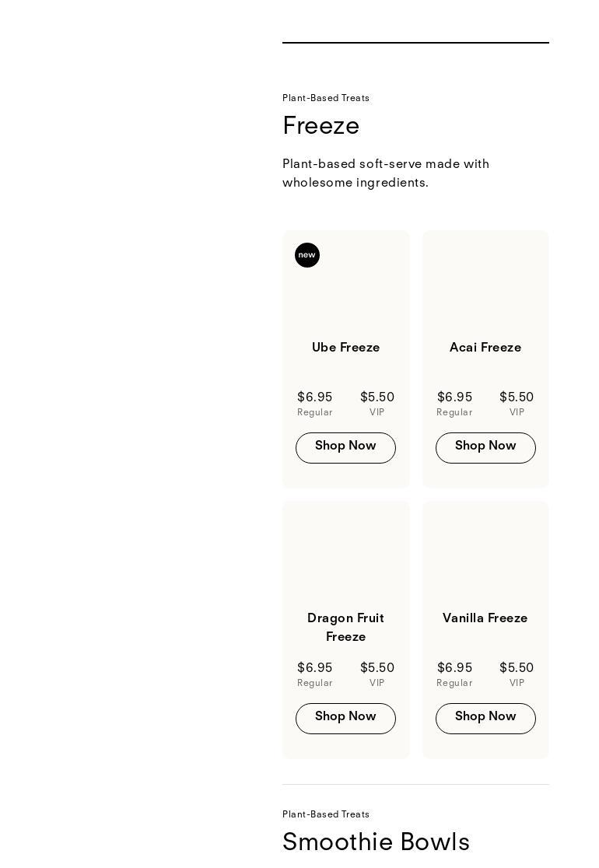
Task: Open the Ube Freeze product title
Action: point(345,348)
